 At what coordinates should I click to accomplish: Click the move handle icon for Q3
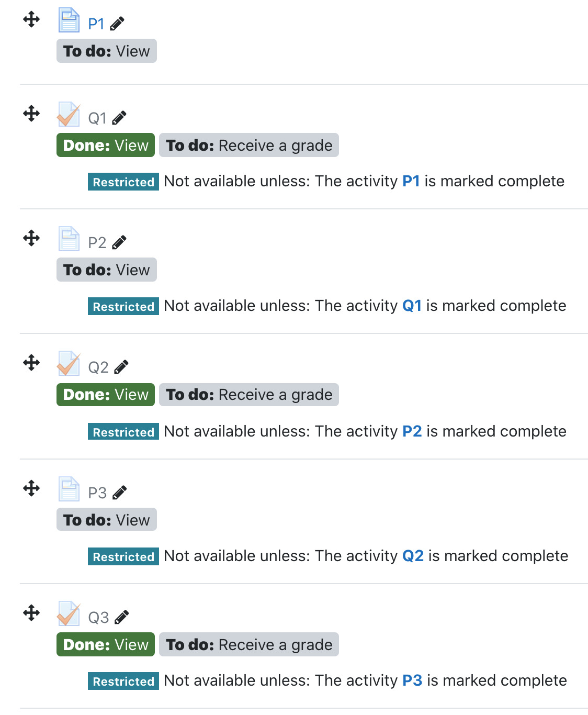31,612
